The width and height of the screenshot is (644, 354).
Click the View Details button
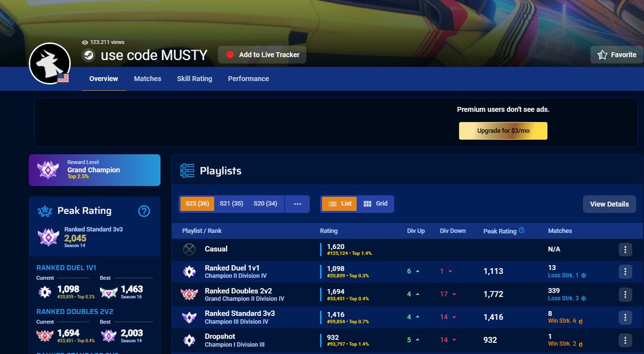[x=610, y=204]
